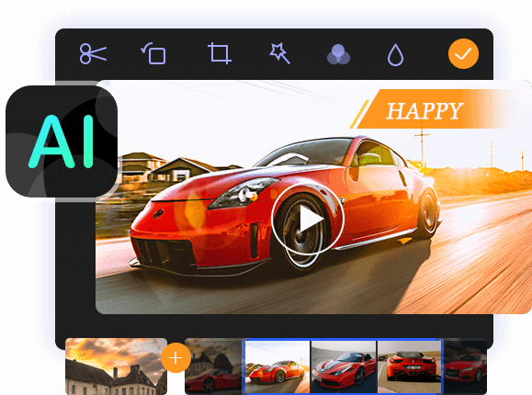The width and height of the screenshot is (532, 395).
Task: Play the video preview
Action: coord(308,220)
